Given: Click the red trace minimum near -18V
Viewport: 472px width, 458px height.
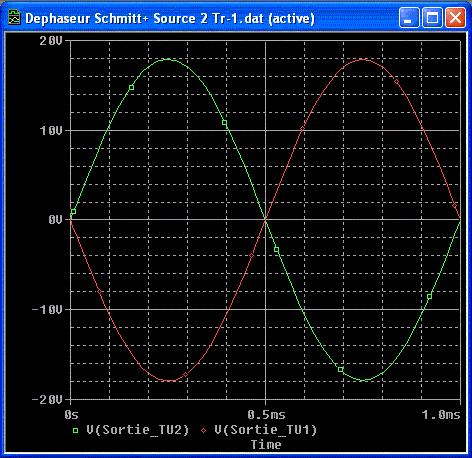Looking at the screenshot, I should click(x=169, y=380).
